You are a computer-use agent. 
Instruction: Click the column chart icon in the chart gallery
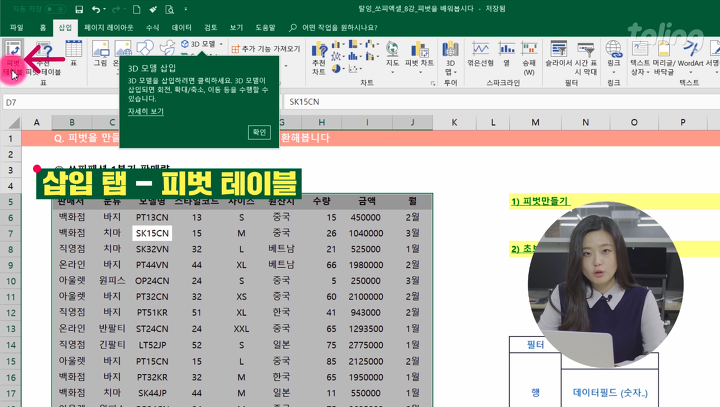pos(336,45)
